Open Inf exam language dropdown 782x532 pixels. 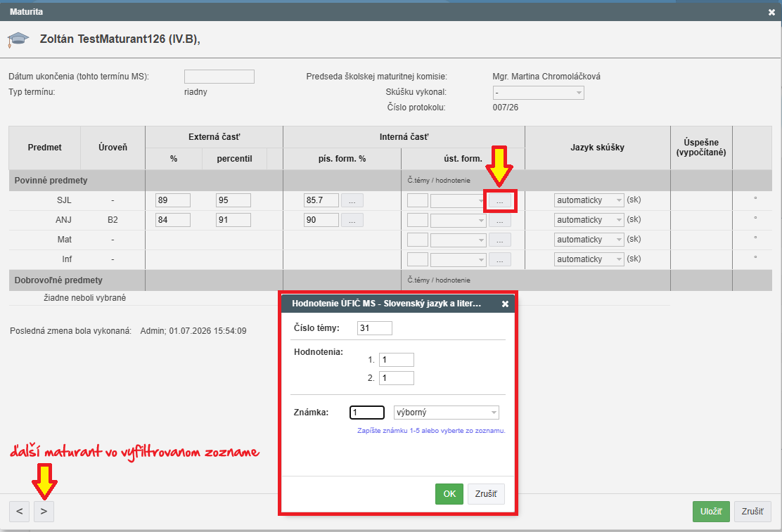[x=589, y=259]
